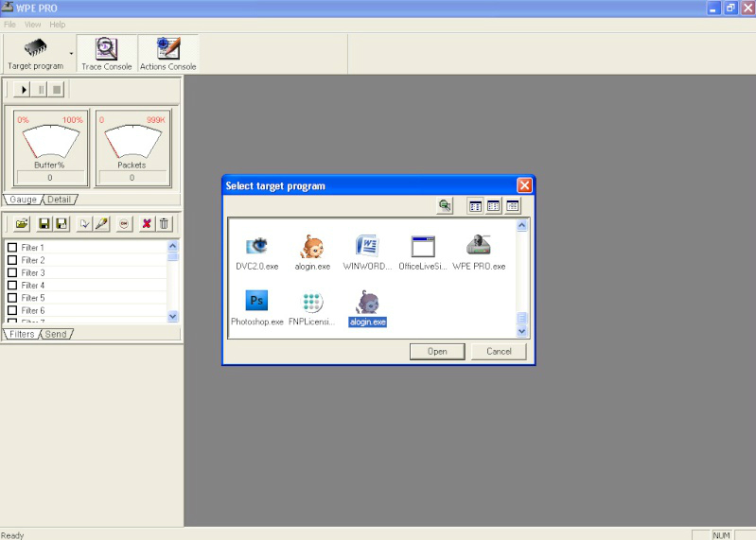
Task: Open the Trace Console
Action: click(x=106, y=54)
